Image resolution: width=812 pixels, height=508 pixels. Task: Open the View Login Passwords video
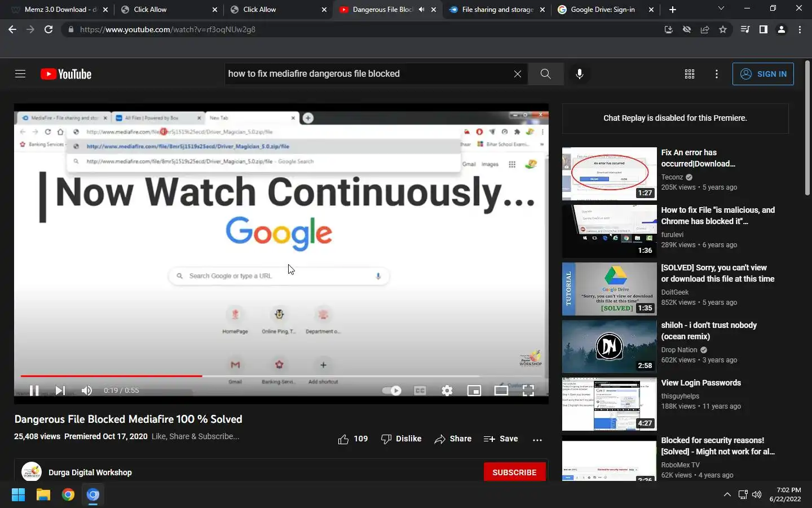(701, 383)
